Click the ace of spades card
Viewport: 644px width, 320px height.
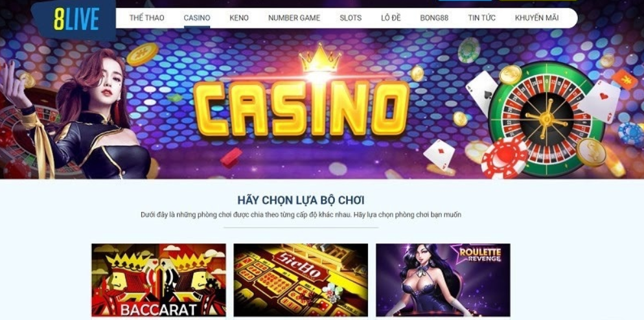(481, 93)
